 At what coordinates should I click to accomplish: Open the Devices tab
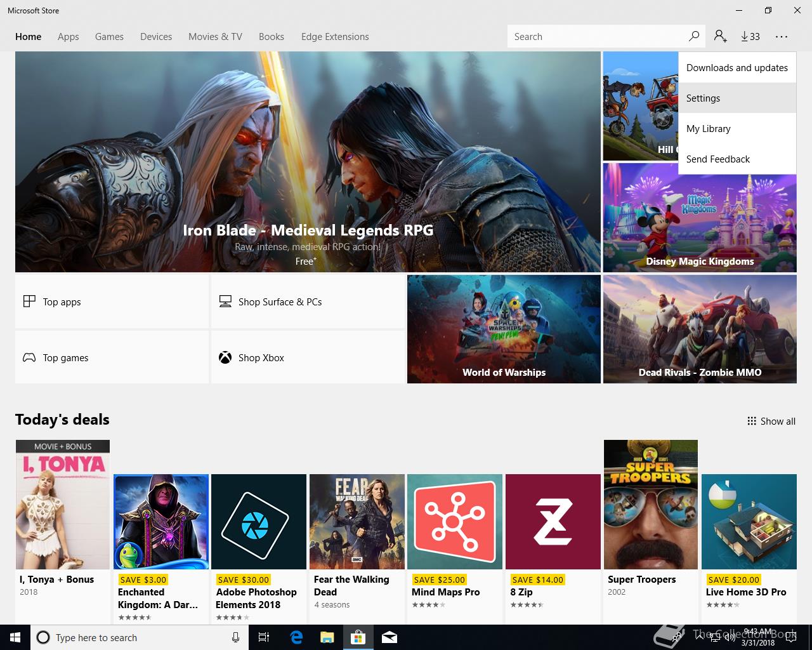pyautogui.click(x=156, y=37)
